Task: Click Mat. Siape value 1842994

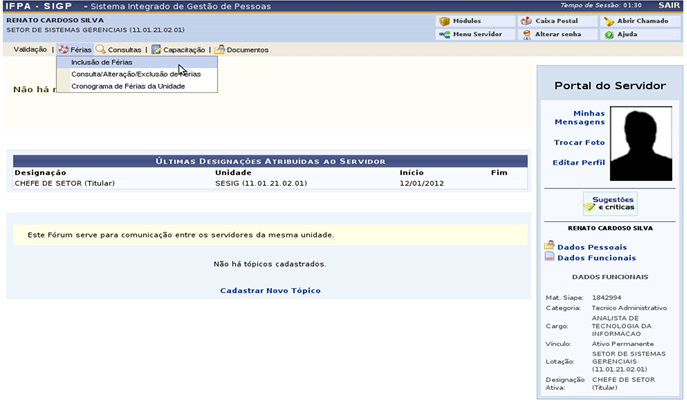Action: click(x=606, y=298)
